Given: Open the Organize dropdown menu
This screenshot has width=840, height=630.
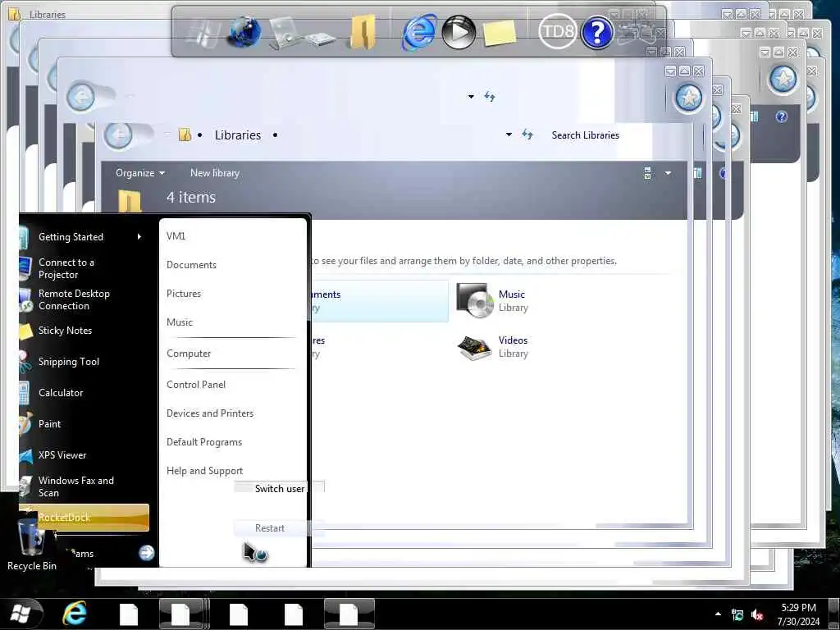Looking at the screenshot, I should pos(140,173).
